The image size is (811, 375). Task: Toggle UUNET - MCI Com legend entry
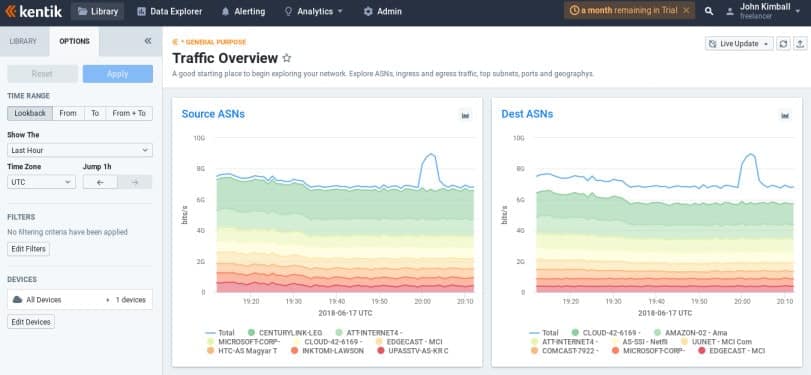[x=716, y=342]
